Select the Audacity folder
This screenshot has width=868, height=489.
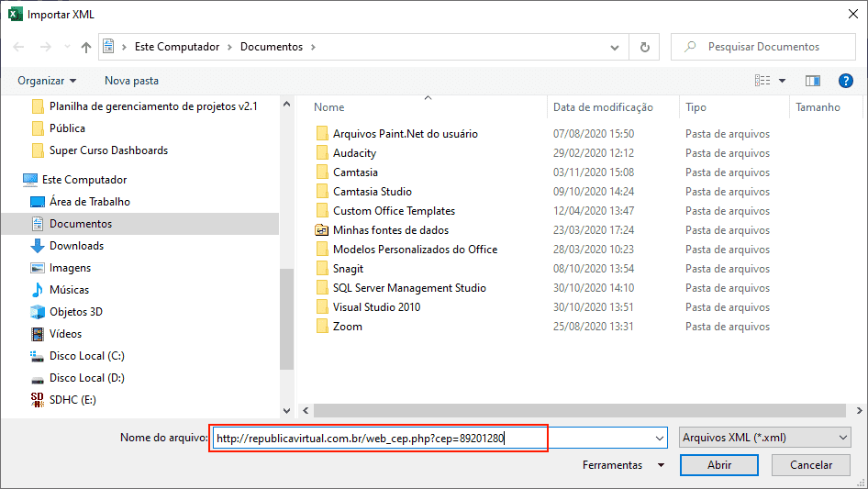coord(354,153)
